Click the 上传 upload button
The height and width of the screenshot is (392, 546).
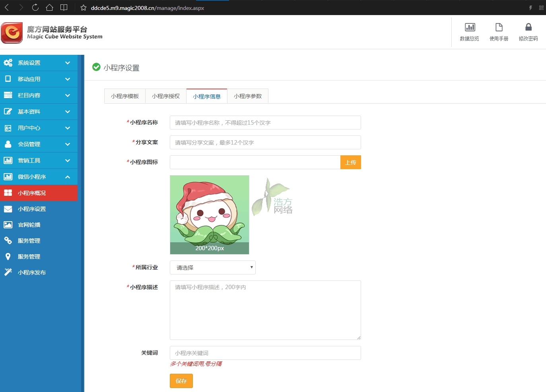(350, 162)
